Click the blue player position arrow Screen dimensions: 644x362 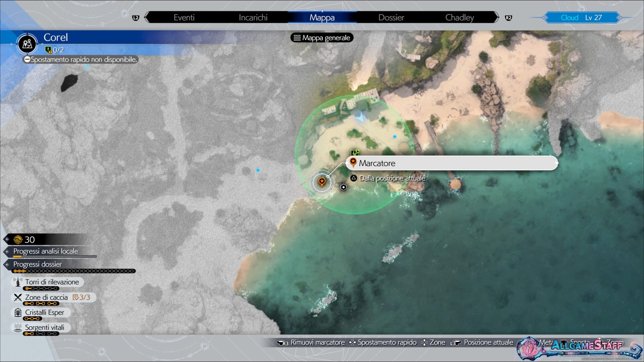point(360,117)
